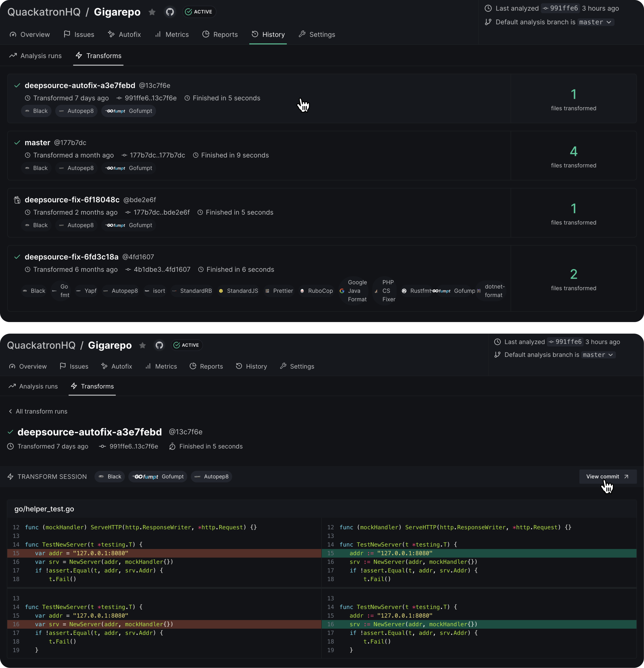Open the GitHub icon in top header
Image resolution: width=644 pixels, height=668 pixels.
170,12
